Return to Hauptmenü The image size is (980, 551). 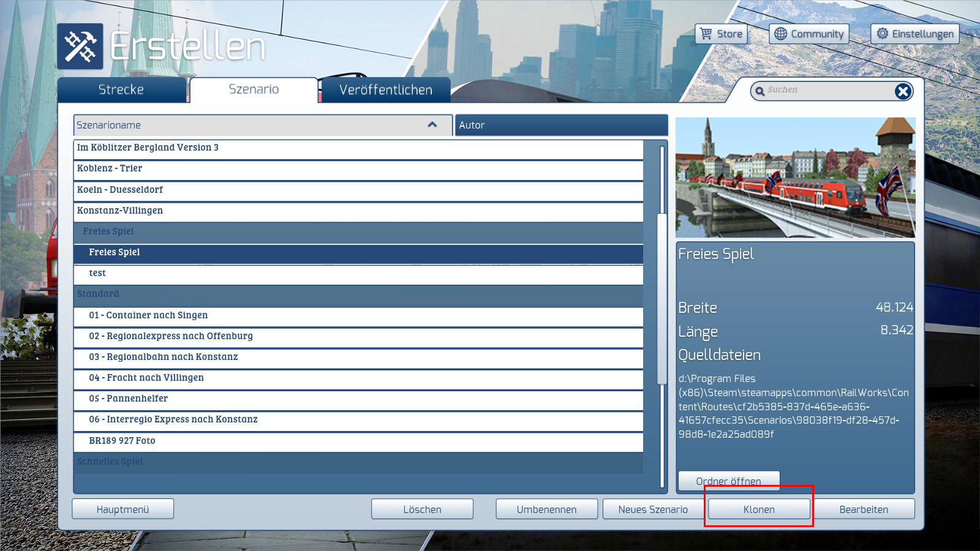123,509
